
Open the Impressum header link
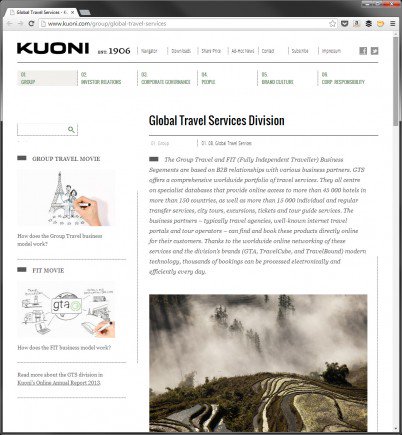[331, 51]
